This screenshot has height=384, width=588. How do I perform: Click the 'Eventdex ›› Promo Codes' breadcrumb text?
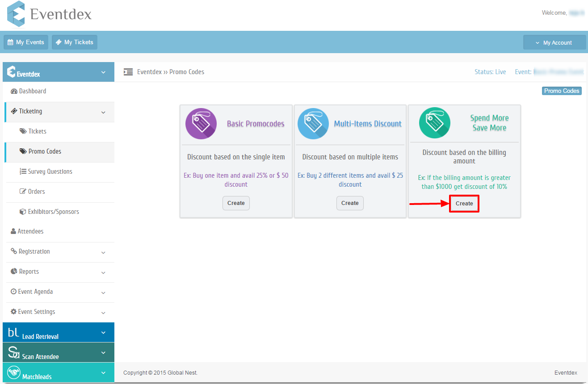coord(171,72)
